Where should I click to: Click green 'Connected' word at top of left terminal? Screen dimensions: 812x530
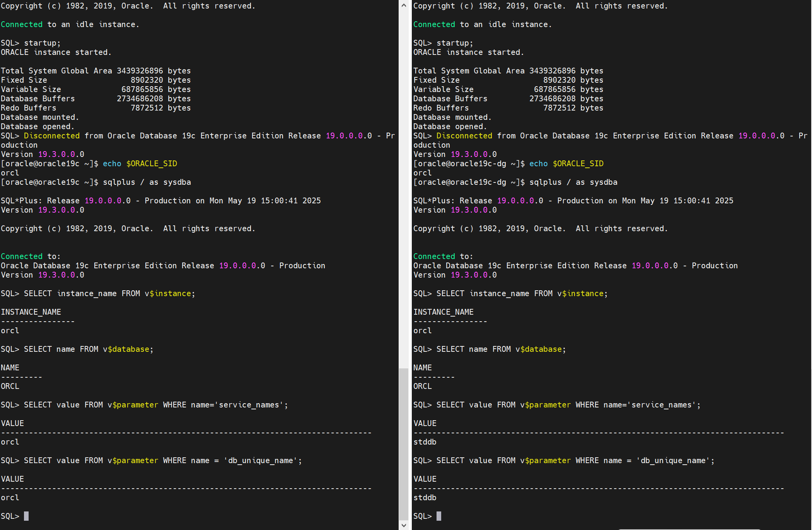pos(22,24)
